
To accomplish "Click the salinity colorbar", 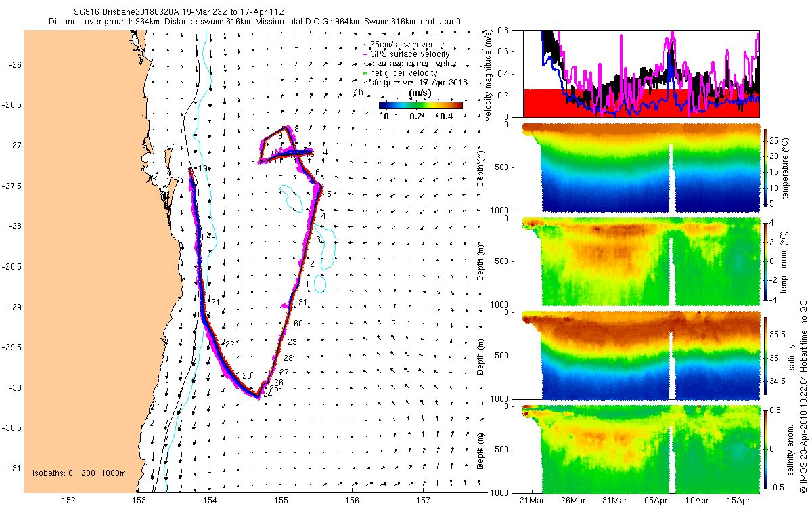I will point(765,356).
